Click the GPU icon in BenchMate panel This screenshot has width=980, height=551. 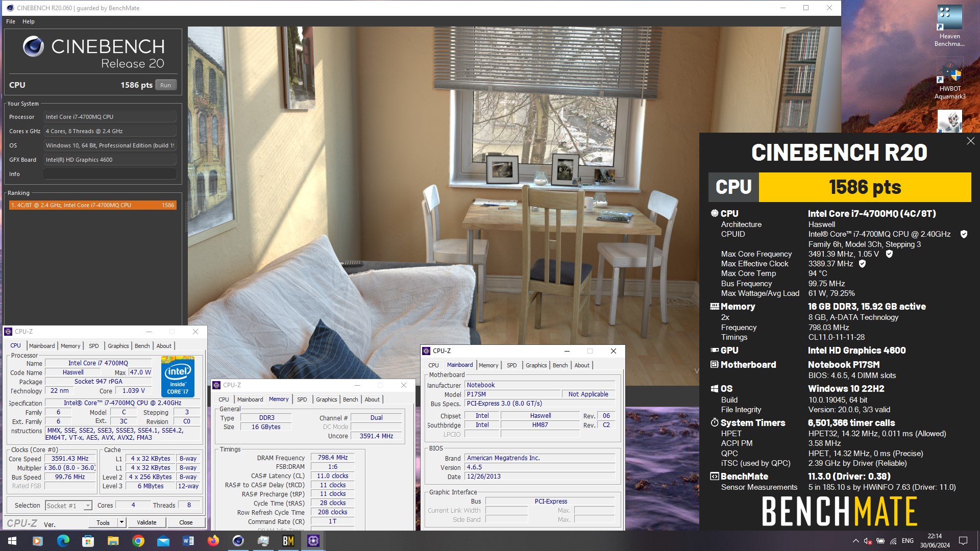(714, 350)
